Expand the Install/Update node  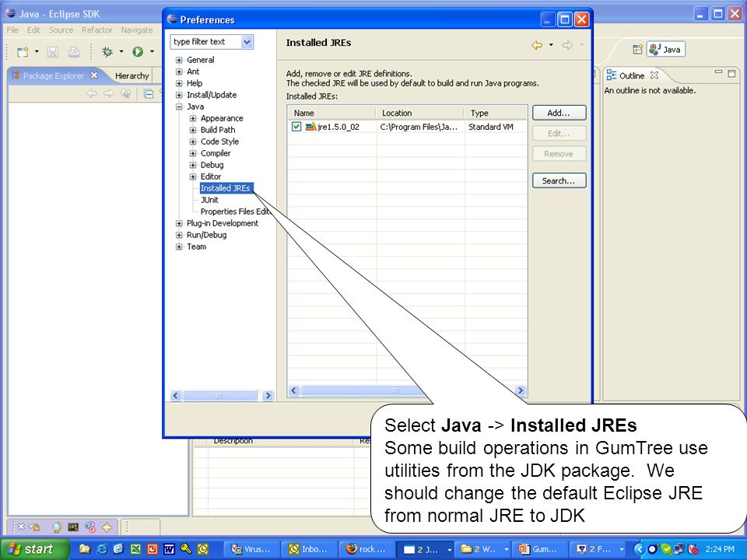point(179,95)
